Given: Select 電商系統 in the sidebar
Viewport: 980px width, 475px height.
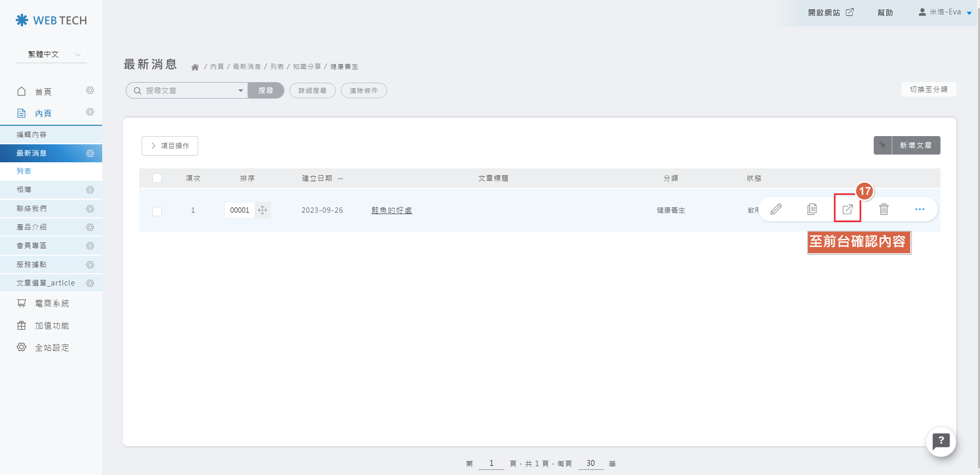Looking at the screenshot, I should coord(51,303).
